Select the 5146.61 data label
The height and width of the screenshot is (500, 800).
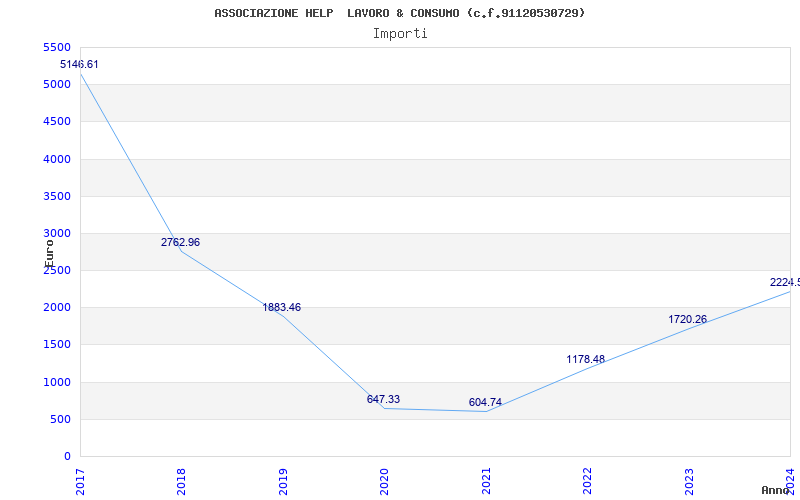click(79, 65)
